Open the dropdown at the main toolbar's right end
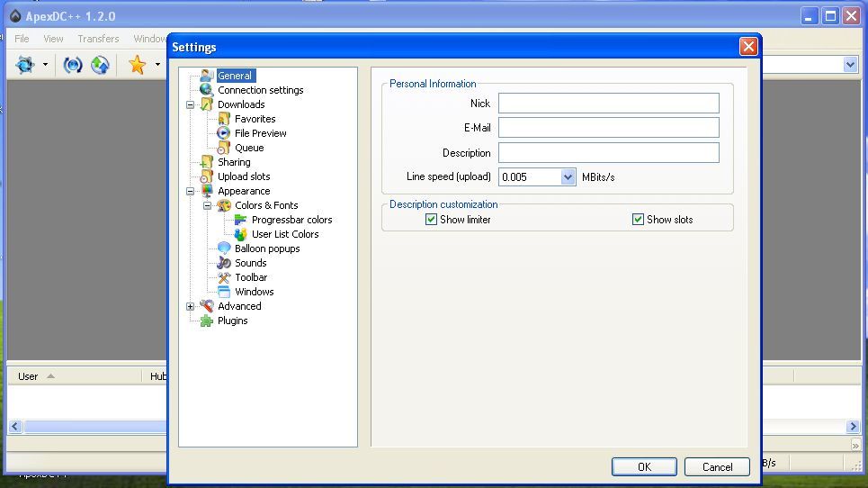This screenshot has height=488, width=868. [x=850, y=65]
